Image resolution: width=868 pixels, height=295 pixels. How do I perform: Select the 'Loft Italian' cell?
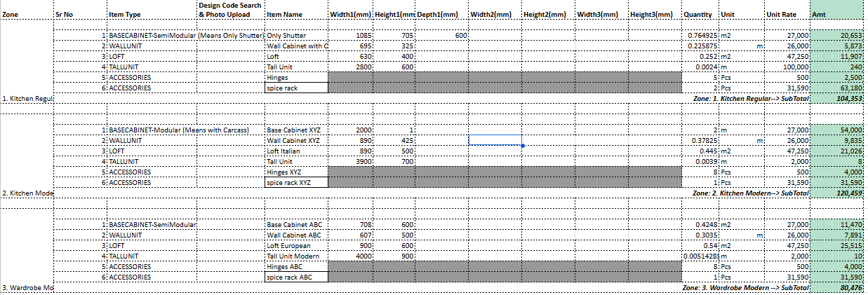[x=296, y=151]
